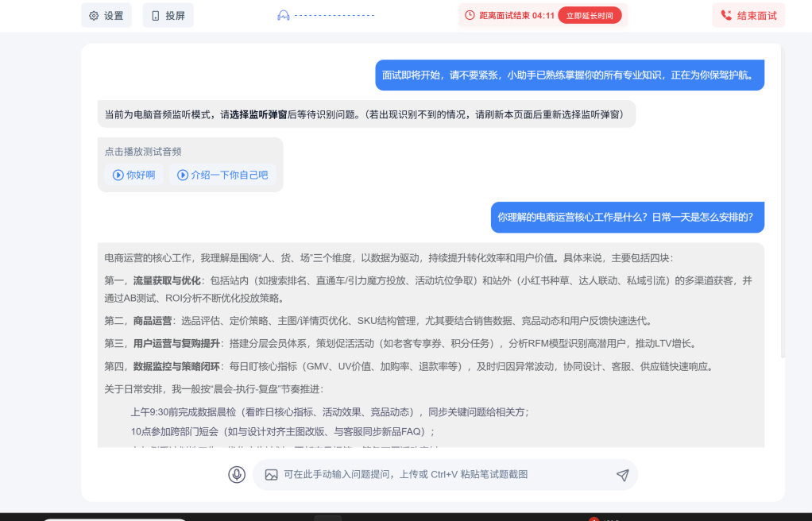Click the image upload icon in input bar
The height and width of the screenshot is (521, 812).
tap(270, 475)
